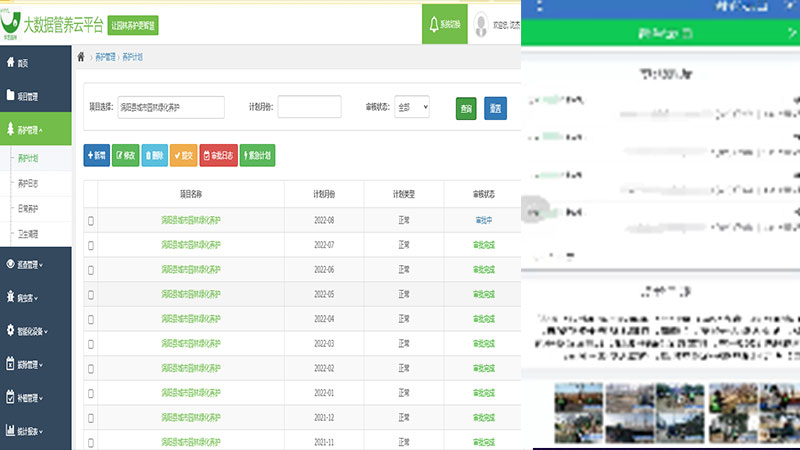This screenshot has width=800, height=450.
Task: Click the green 修改 edit button
Action: (x=125, y=155)
